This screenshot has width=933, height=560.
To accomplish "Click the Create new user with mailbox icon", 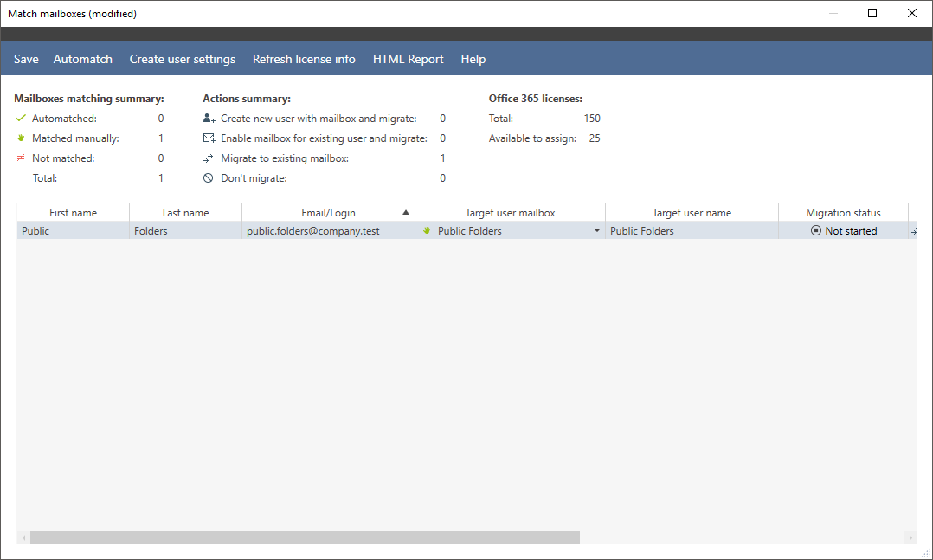I will coord(209,118).
